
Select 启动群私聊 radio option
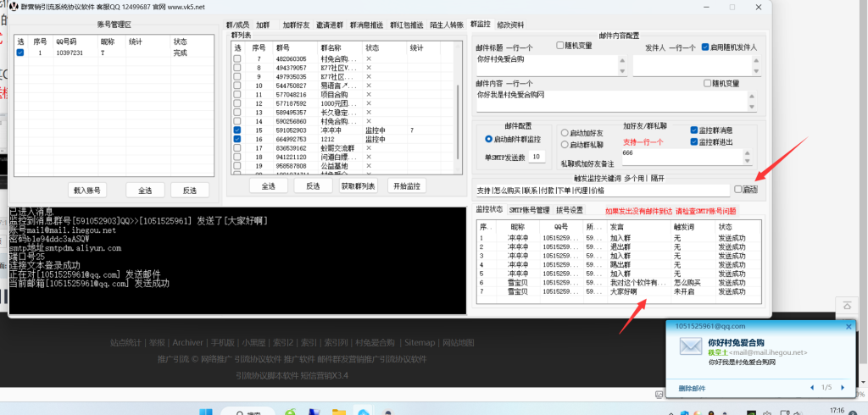[x=565, y=145]
